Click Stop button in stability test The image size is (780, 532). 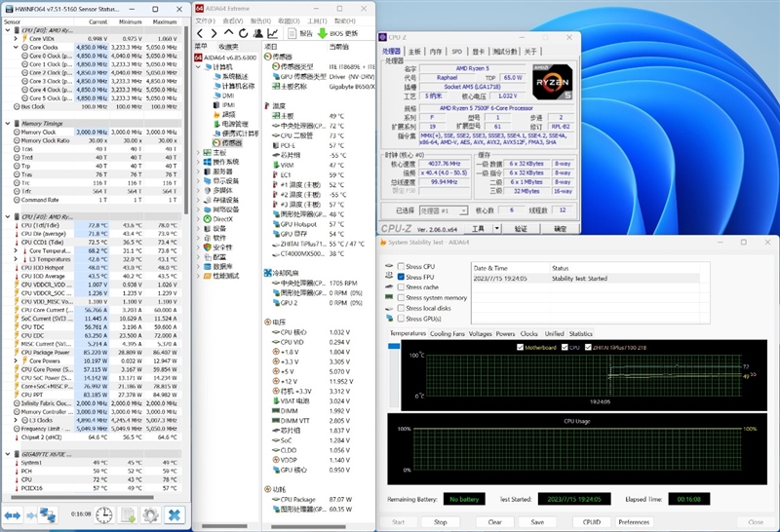tap(441, 522)
